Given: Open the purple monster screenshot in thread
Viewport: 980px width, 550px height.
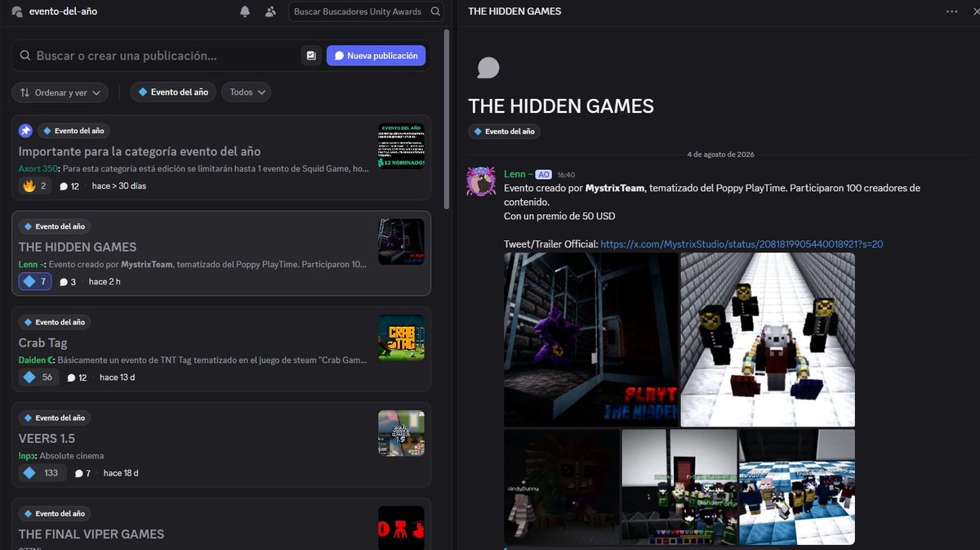Looking at the screenshot, I should click(591, 339).
